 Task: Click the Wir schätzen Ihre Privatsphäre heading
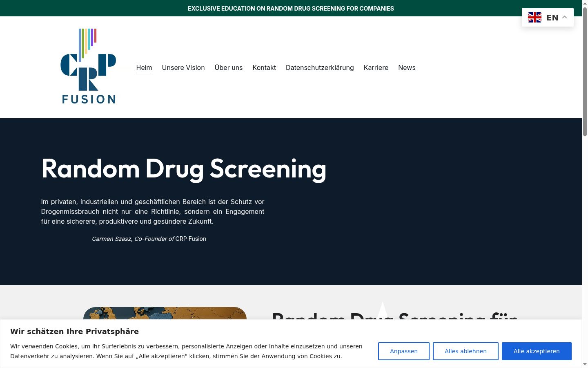click(x=74, y=331)
